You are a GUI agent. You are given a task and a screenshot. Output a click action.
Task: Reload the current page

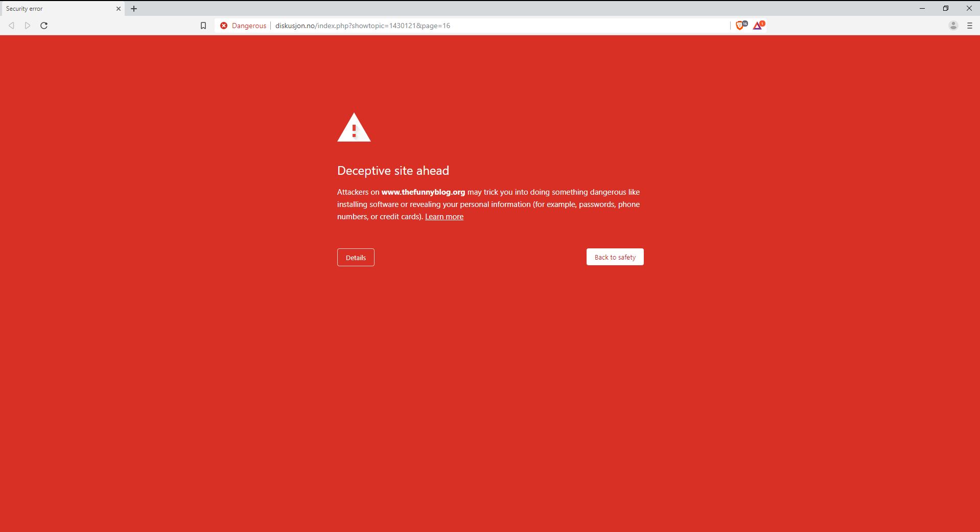[x=44, y=26]
